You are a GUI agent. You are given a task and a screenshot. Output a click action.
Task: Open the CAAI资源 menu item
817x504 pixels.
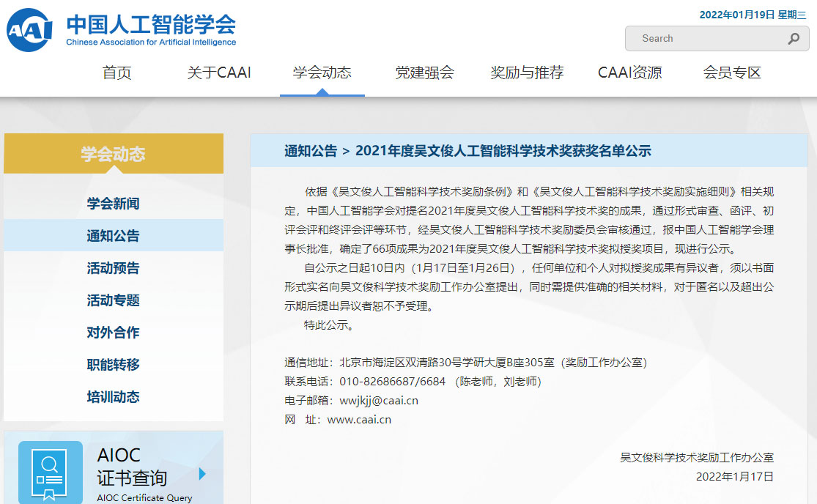630,73
